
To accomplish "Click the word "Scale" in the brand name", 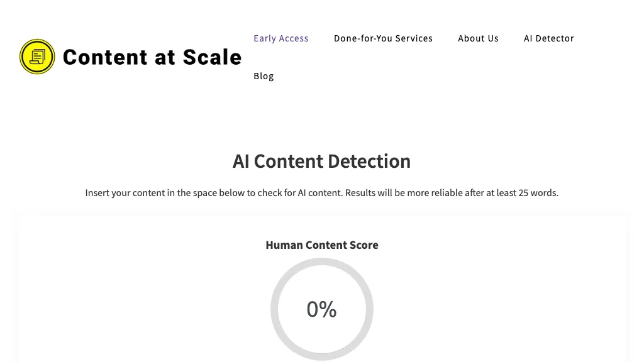I will point(212,57).
